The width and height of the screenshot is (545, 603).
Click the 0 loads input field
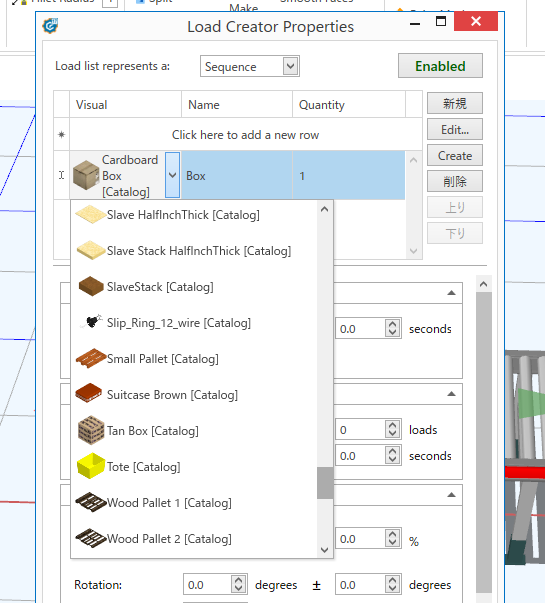click(360, 430)
